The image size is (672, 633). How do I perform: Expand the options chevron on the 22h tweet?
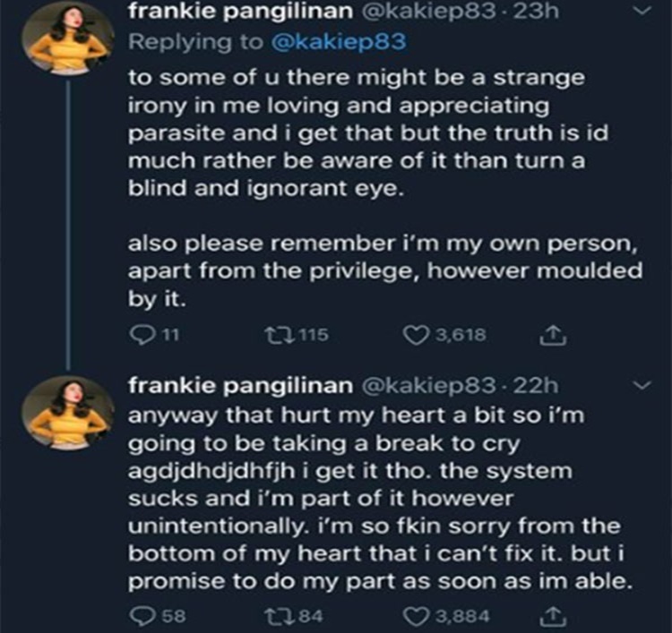tap(639, 385)
